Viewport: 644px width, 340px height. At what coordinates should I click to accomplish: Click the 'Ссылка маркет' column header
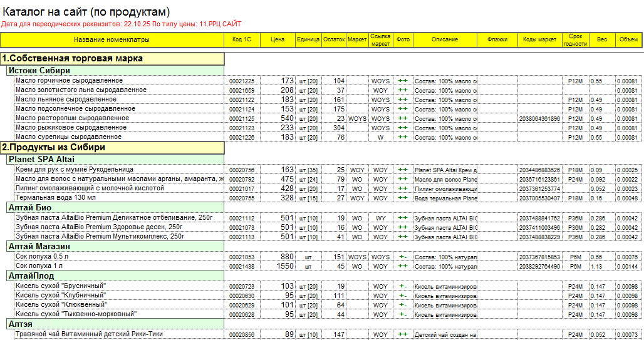pos(380,40)
